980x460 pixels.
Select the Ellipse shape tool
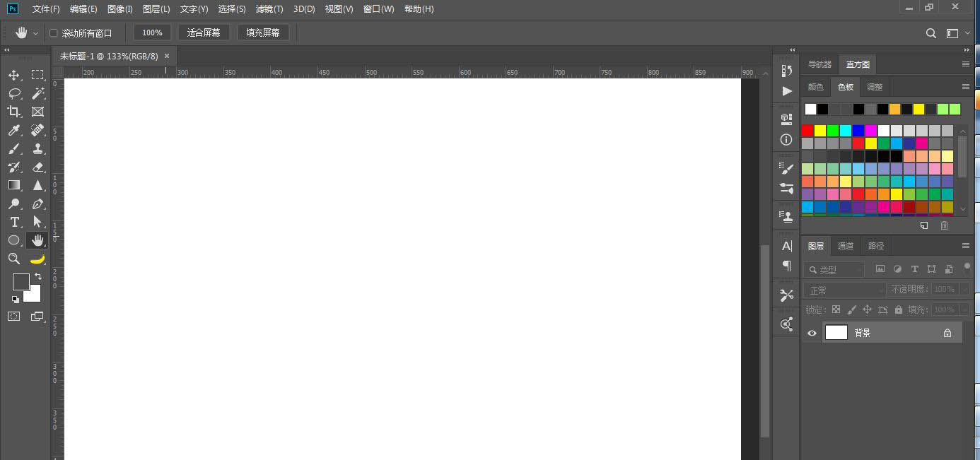click(x=14, y=240)
